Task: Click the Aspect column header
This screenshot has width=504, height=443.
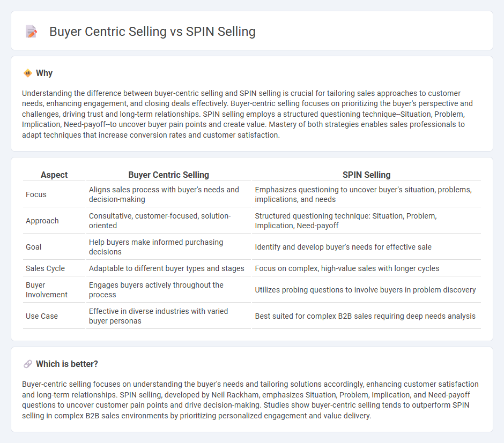Action: [54, 175]
